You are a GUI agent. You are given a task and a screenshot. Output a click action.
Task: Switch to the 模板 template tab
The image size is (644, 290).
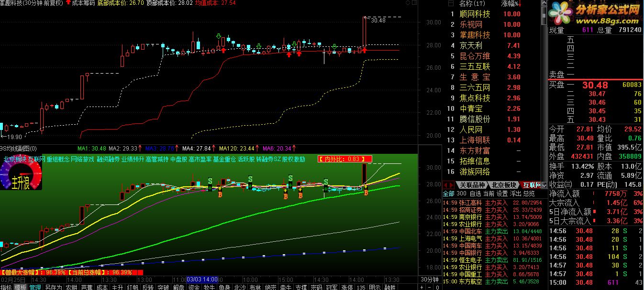[20, 287]
